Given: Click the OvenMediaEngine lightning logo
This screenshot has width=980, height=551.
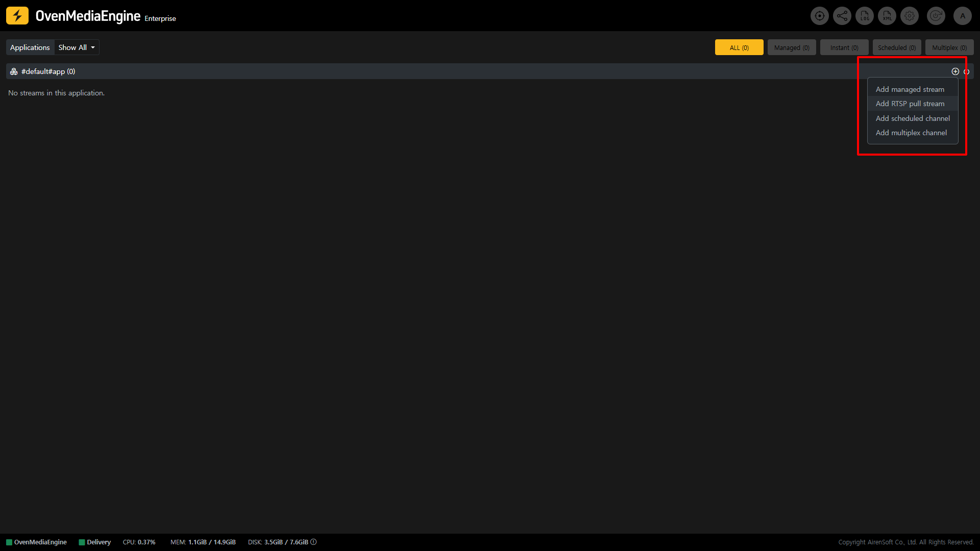Looking at the screenshot, I should pyautogui.click(x=17, y=16).
